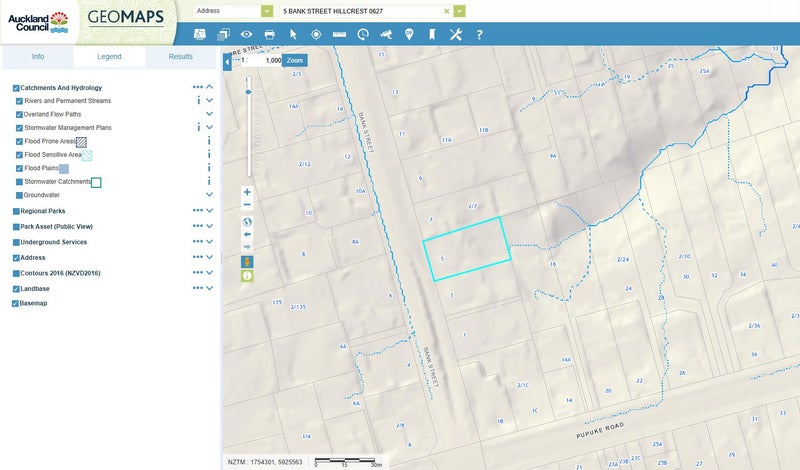Click the Zoom button beside scale
This screenshot has height=470, width=800.
click(x=294, y=60)
